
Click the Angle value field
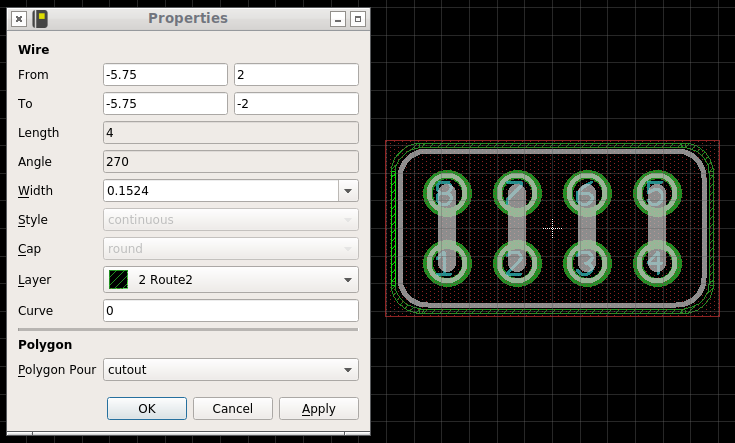[x=231, y=162]
